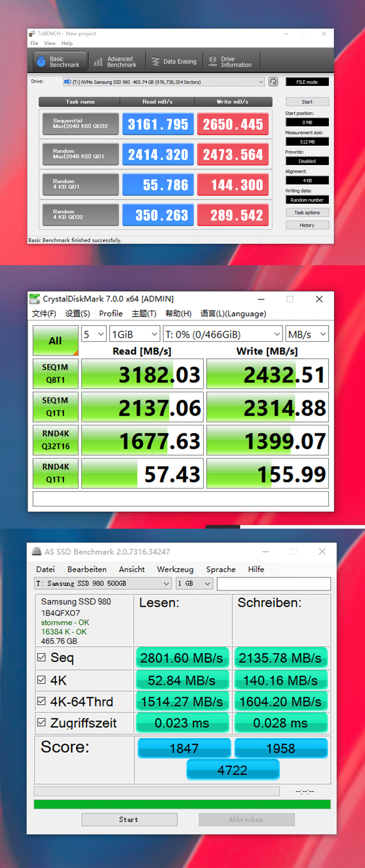Click the Random 4 KB QD1 task button
This screenshot has height=868, width=365.
(x=80, y=184)
